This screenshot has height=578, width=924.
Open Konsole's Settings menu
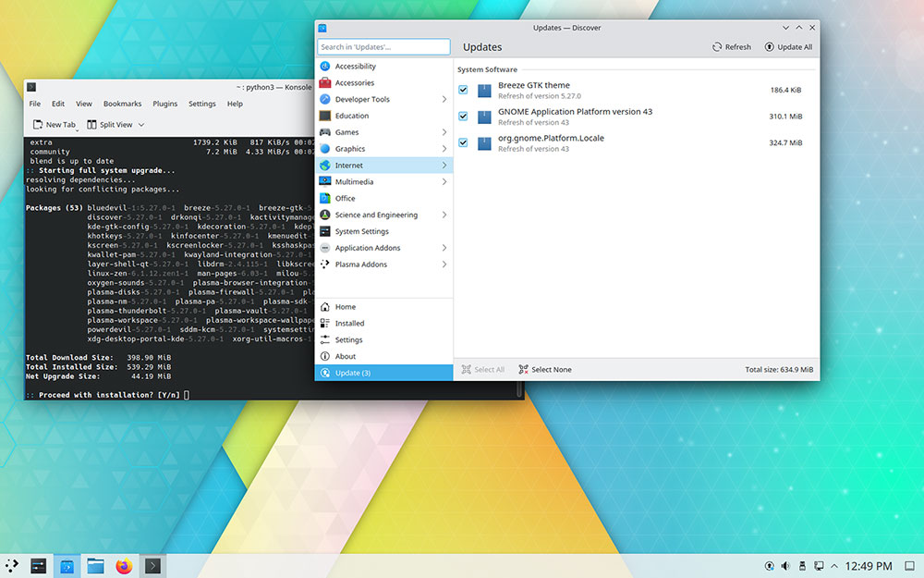(x=202, y=104)
